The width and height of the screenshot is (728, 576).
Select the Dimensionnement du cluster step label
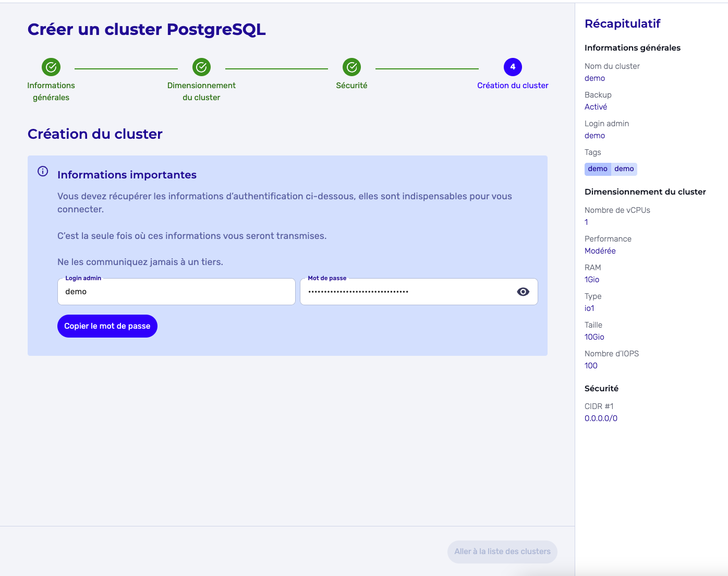click(x=201, y=91)
